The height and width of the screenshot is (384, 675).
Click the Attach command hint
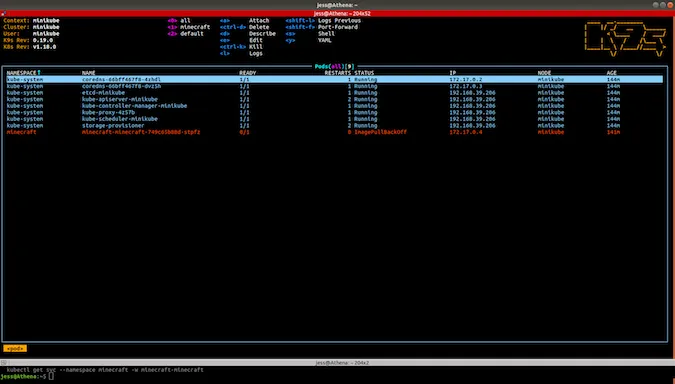(245, 21)
